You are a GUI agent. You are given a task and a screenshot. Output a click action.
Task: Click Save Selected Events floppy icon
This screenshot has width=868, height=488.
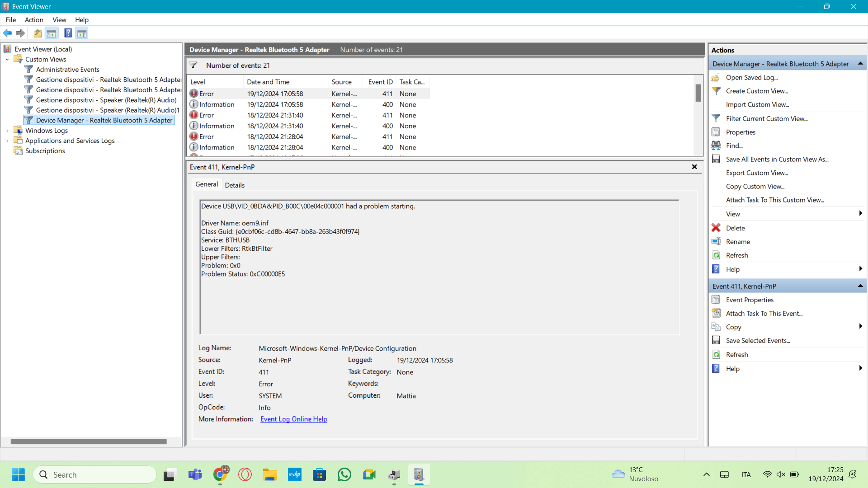(716, 340)
